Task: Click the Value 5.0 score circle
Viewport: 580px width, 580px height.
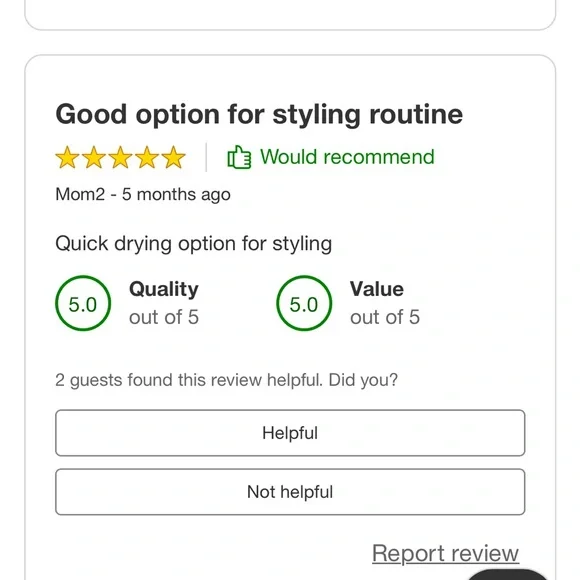Action: pyautogui.click(x=304, y=303)
